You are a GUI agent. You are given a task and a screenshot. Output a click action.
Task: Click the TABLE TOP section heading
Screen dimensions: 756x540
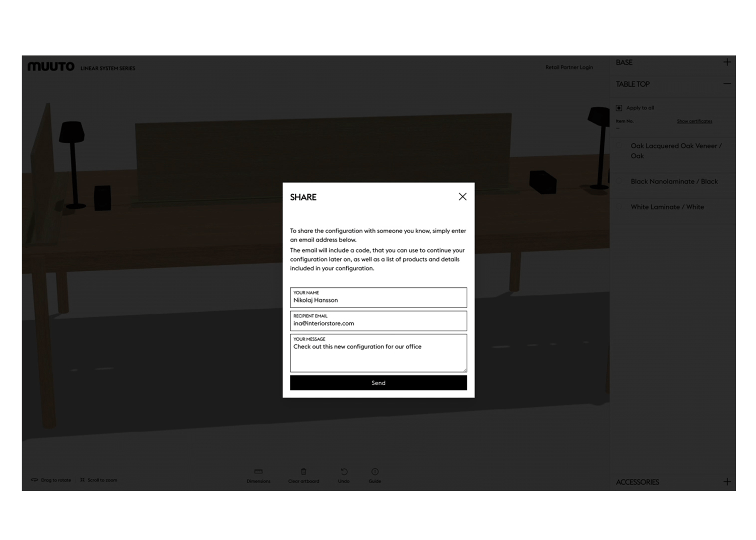(x=633, y=84)
